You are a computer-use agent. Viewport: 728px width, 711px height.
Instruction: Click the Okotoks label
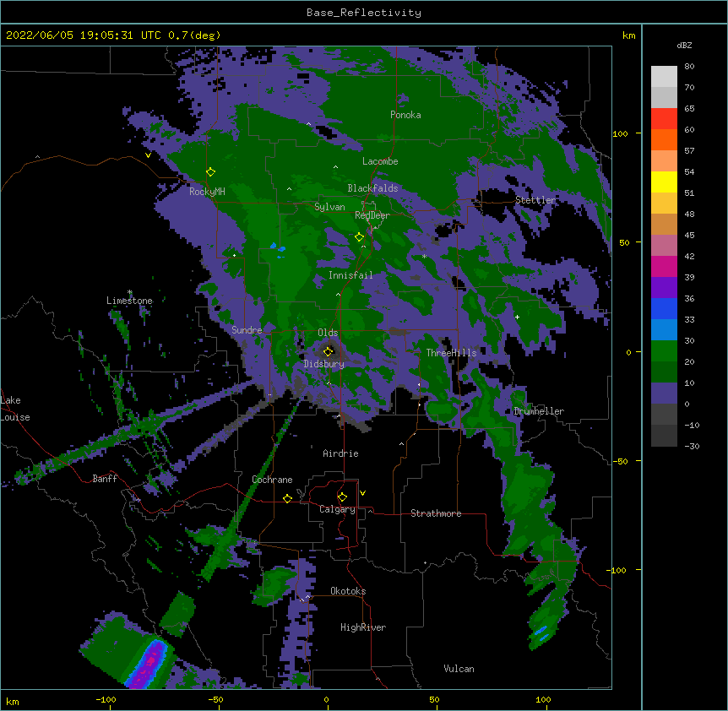tap(348, 591)
